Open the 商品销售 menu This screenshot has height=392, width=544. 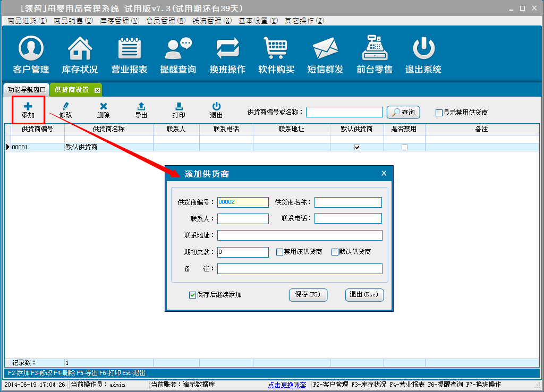pos(73,21)
